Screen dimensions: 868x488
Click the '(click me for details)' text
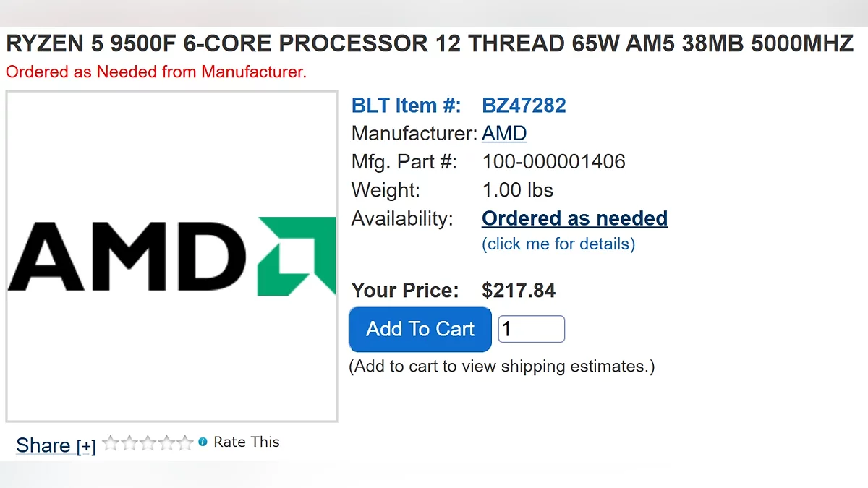558,244
